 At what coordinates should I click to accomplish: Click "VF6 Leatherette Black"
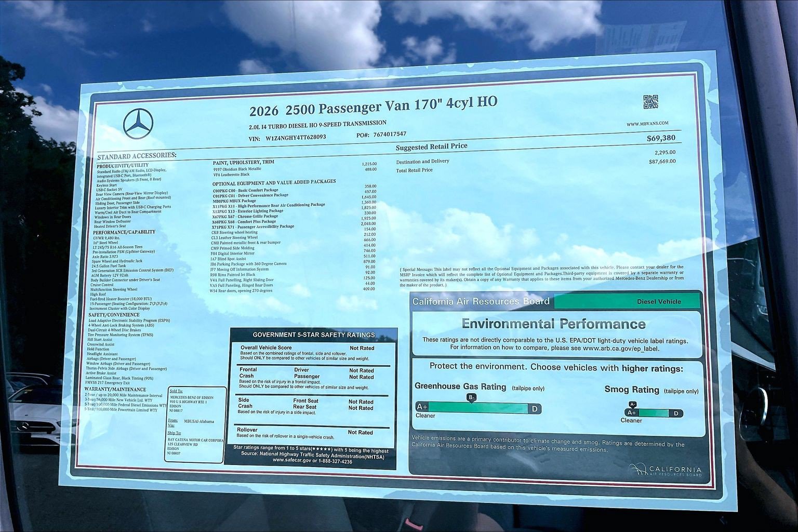coord(231,175)
